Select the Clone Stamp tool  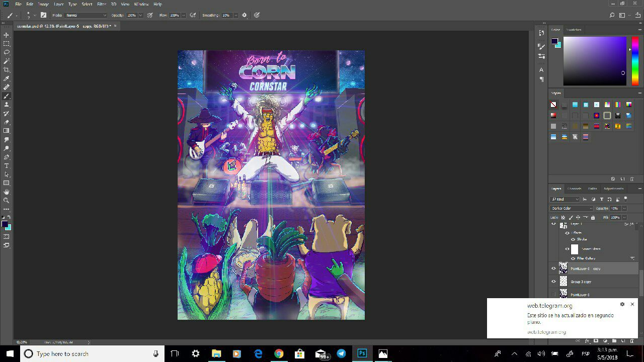click(7, 105)
